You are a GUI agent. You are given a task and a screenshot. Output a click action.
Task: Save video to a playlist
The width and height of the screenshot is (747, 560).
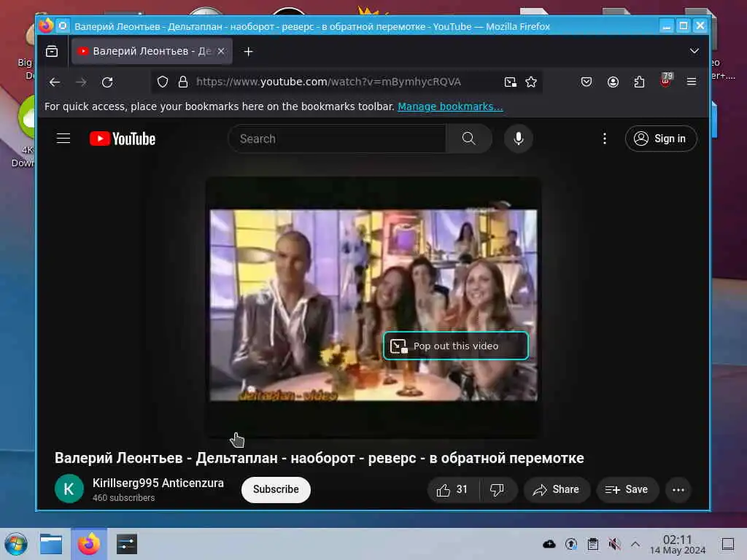coord(627,489)
